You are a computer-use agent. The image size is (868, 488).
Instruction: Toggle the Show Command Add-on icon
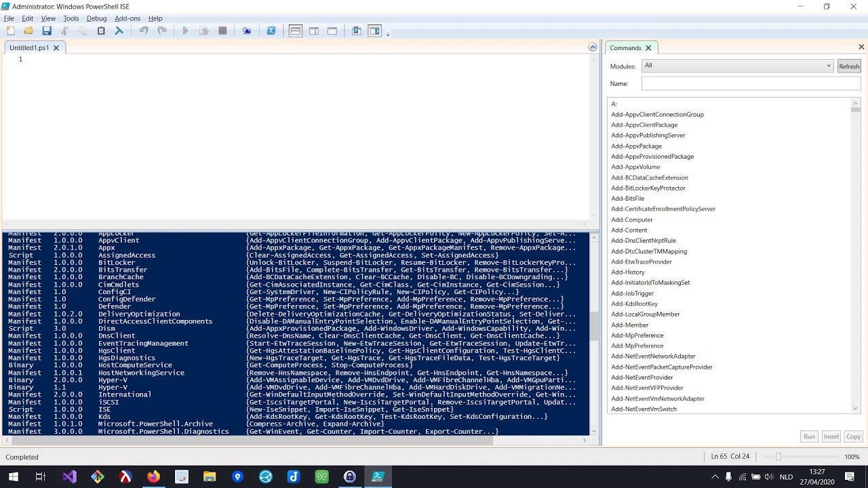374,30
